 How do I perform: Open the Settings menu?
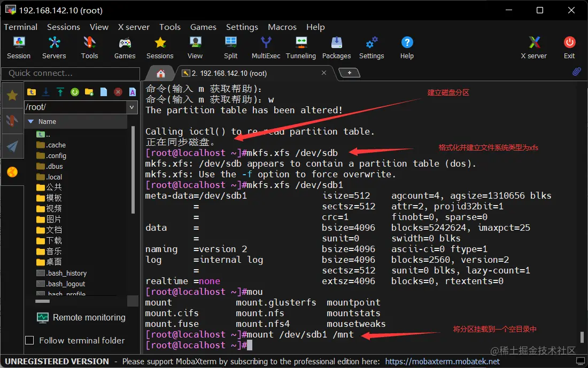point(242,27)
